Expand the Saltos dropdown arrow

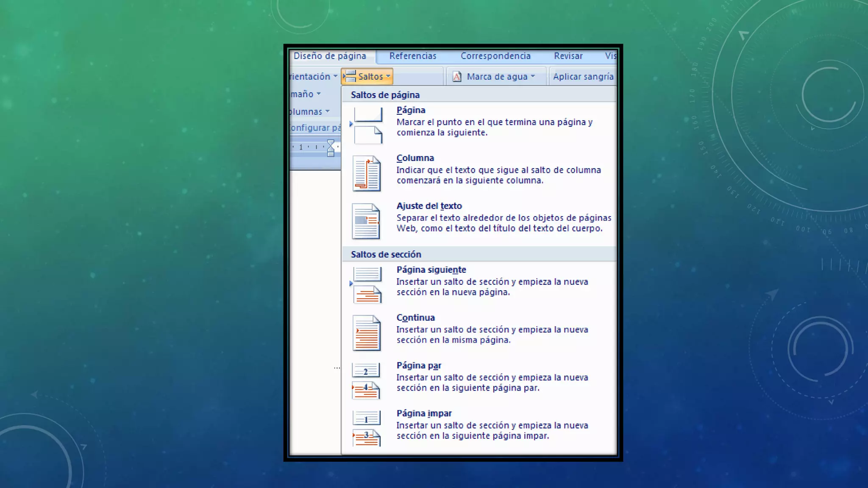coord(388,76)
